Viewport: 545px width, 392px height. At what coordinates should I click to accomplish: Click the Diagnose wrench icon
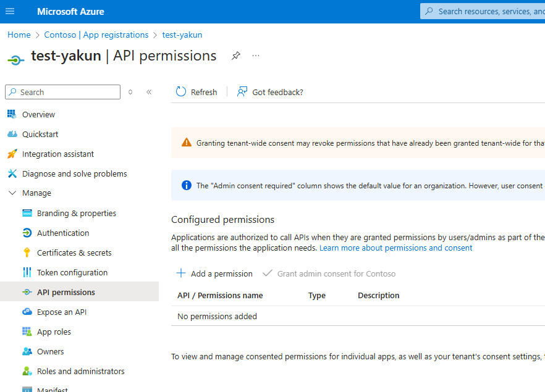(x=12, y=173)
